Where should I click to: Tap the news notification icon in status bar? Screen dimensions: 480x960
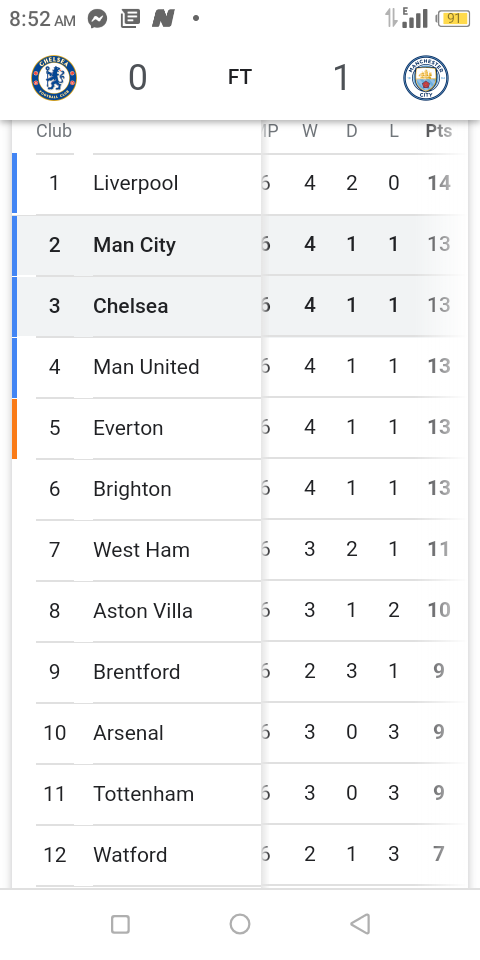point(130,19)
